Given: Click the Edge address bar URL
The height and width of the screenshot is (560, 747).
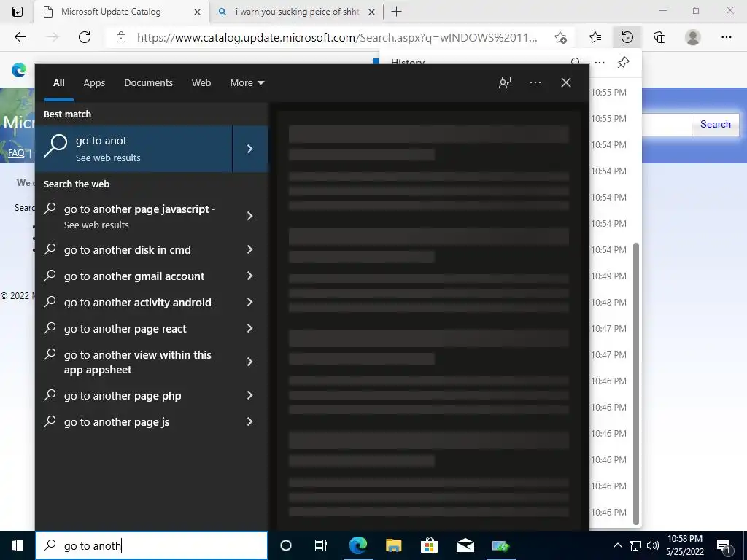Looking at the screenshot, I should click(x=337, y=37).
